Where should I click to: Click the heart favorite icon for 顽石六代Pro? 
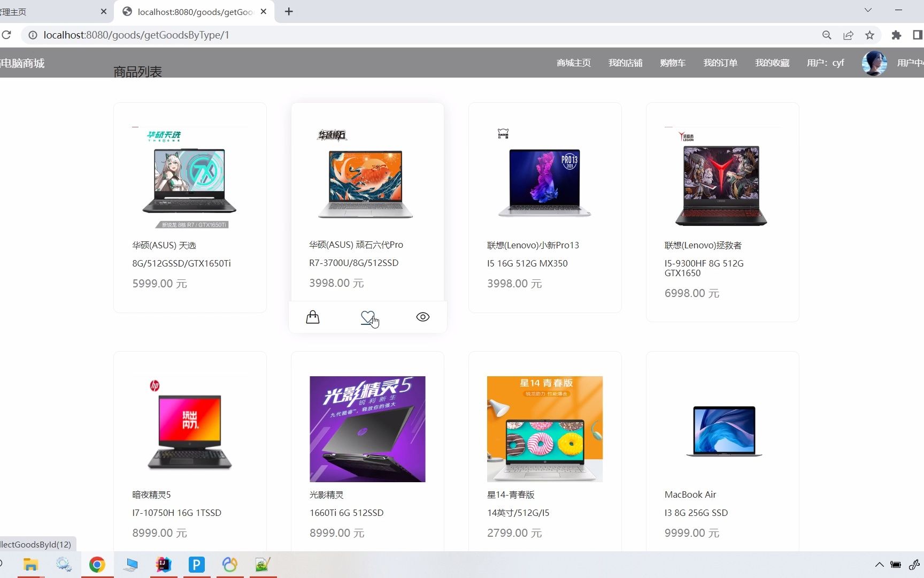[x=368, y=317]
